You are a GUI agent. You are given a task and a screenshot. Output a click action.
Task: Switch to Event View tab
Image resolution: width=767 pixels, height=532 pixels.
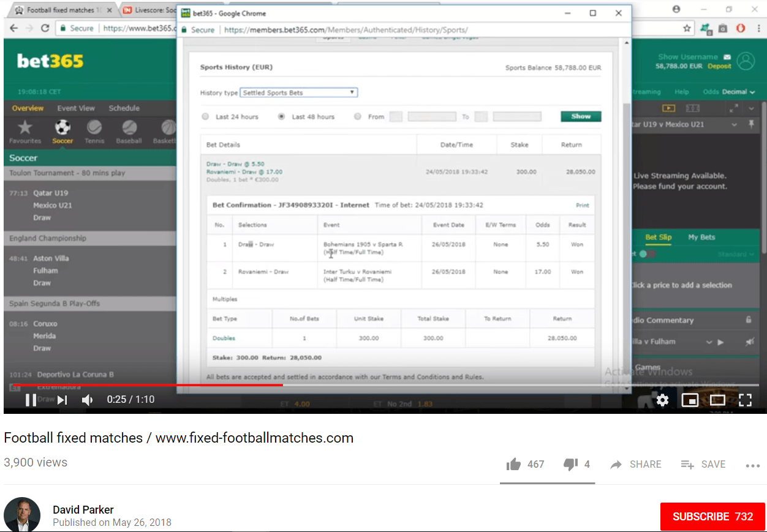(76, 108)
